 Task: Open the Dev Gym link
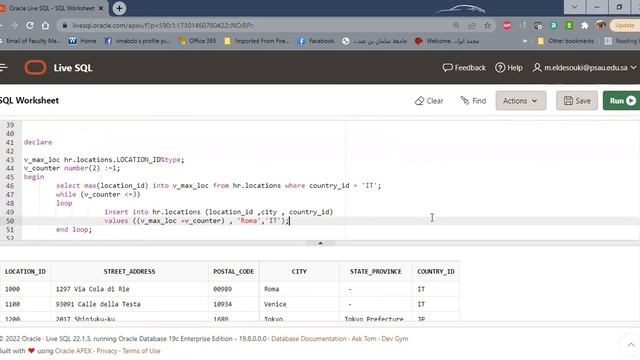[x=395, y=339]
